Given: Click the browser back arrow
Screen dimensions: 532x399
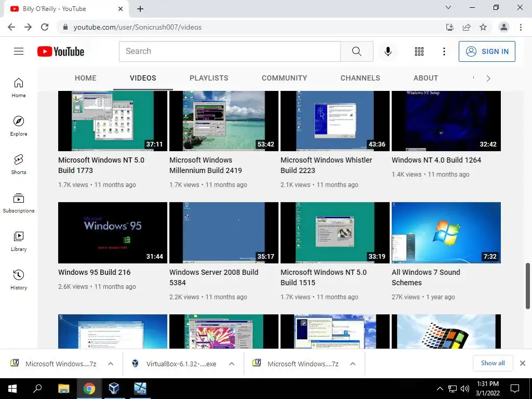Looking at the screenshot, I should tap(11, 27).
